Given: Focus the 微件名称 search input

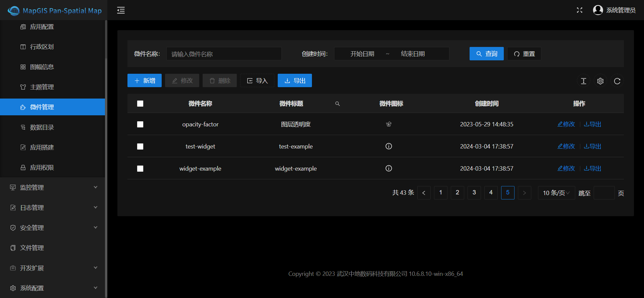Looking at the screenshot, I should pos(224,54).
